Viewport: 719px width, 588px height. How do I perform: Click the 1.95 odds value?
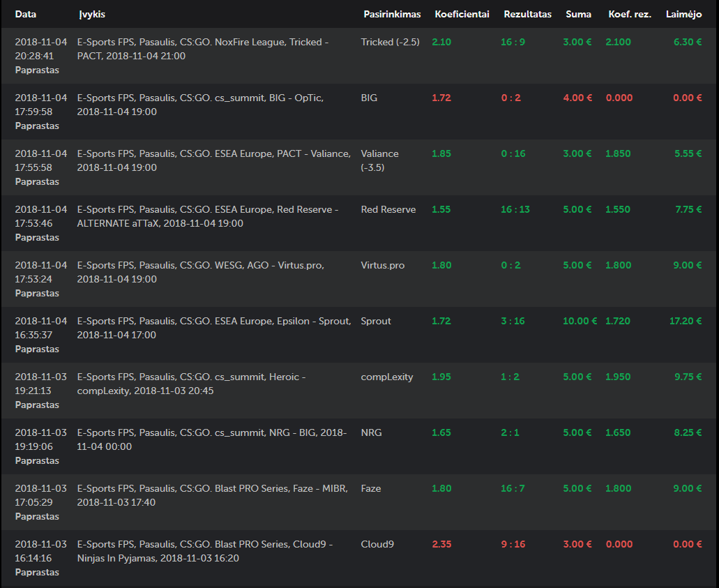tap(441, 377)
